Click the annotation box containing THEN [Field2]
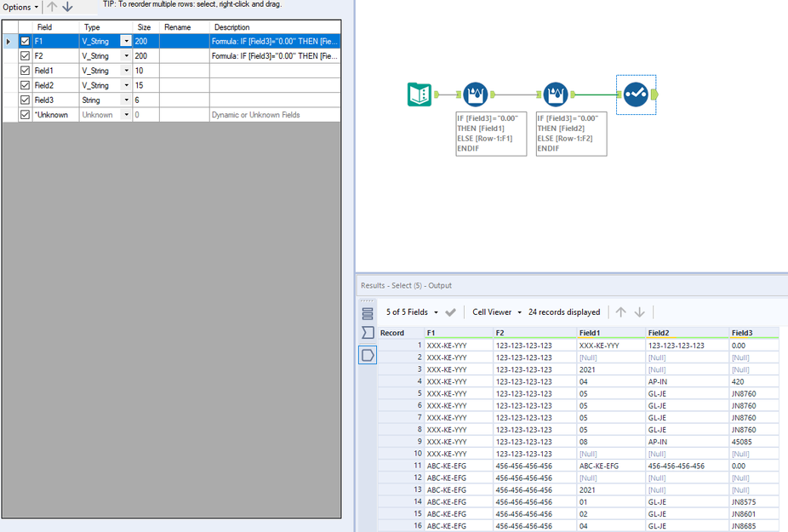The width and height of the screenshot is (788, 532). (x=571, y=134)
